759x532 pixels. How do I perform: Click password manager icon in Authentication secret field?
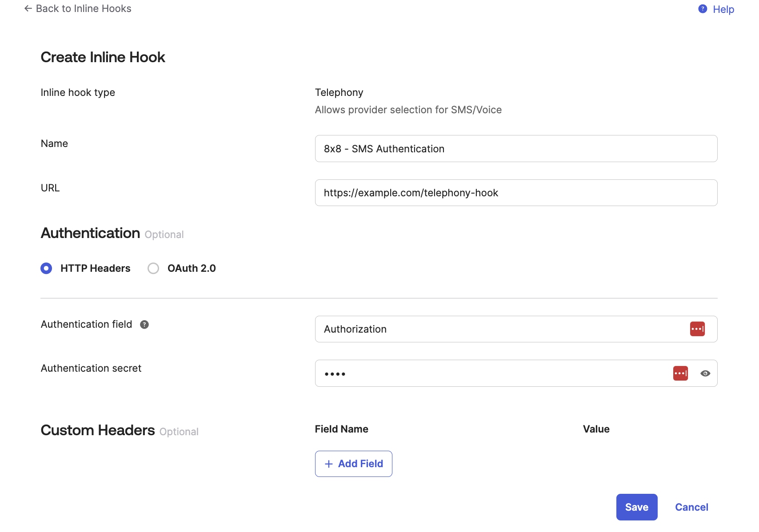pyautogui.click(x=680, y=373)
